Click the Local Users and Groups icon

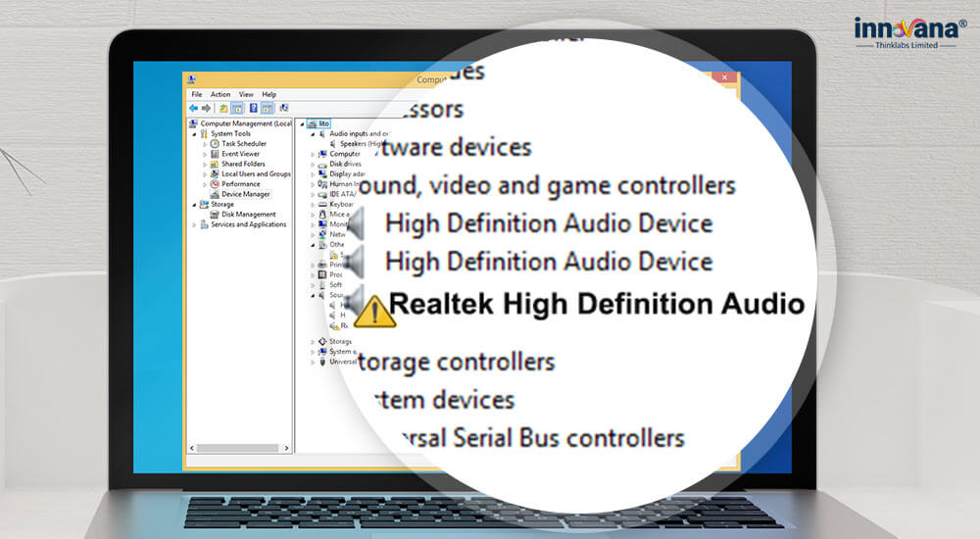(x=215, y=173)
